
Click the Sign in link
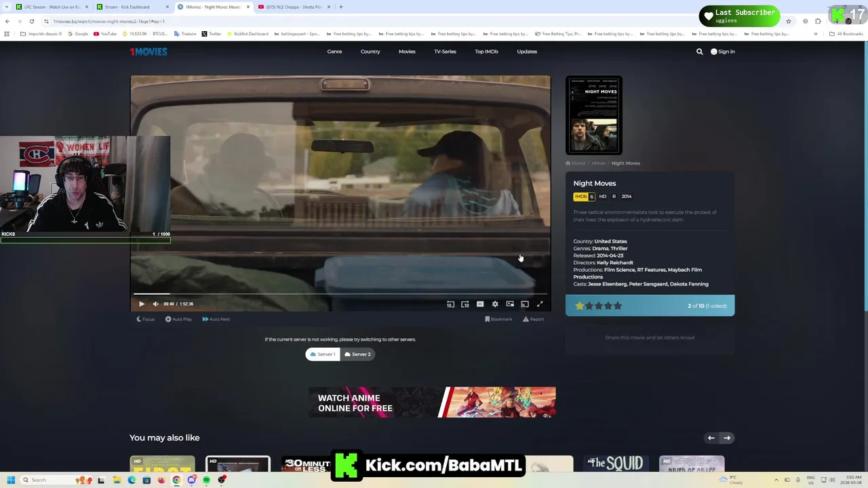pyautogui.click(x=723, y=52)
